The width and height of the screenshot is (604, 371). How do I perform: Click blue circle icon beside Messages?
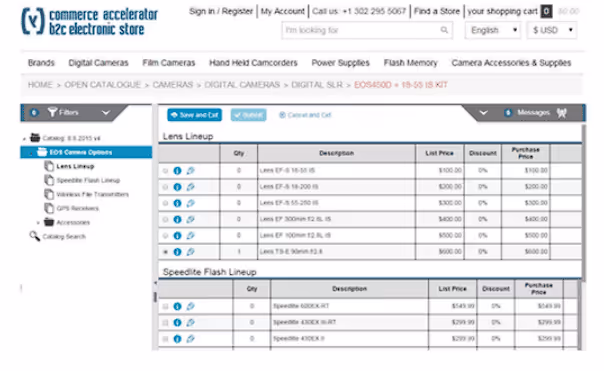(x=508, y=112)
